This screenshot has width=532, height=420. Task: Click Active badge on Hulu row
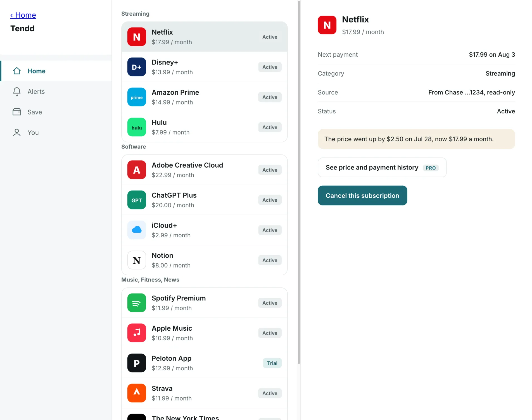[x=270, y=127]
